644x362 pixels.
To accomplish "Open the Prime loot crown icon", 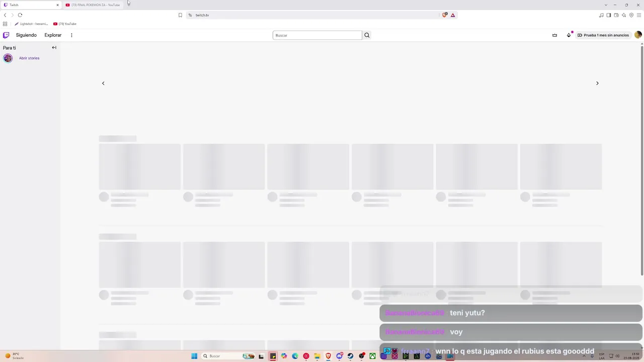I will click(x=554, y=35).
